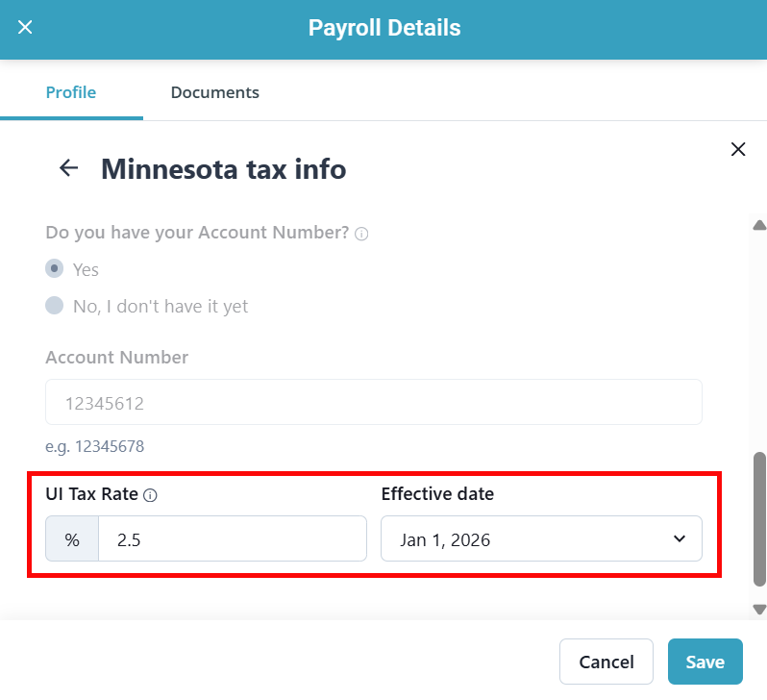This screenshot has width=767, height=700.
Task: Close the Minnesota tax info panel
Action: click(738, 149)
